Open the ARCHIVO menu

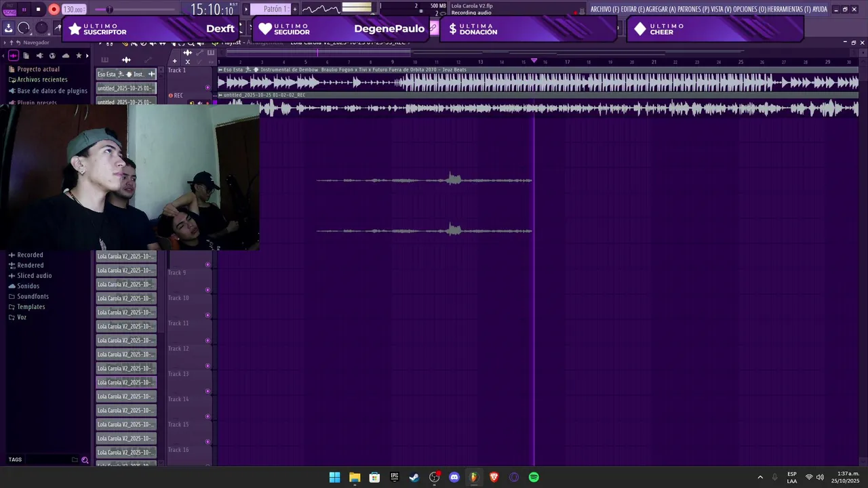[x=605, y=9]
